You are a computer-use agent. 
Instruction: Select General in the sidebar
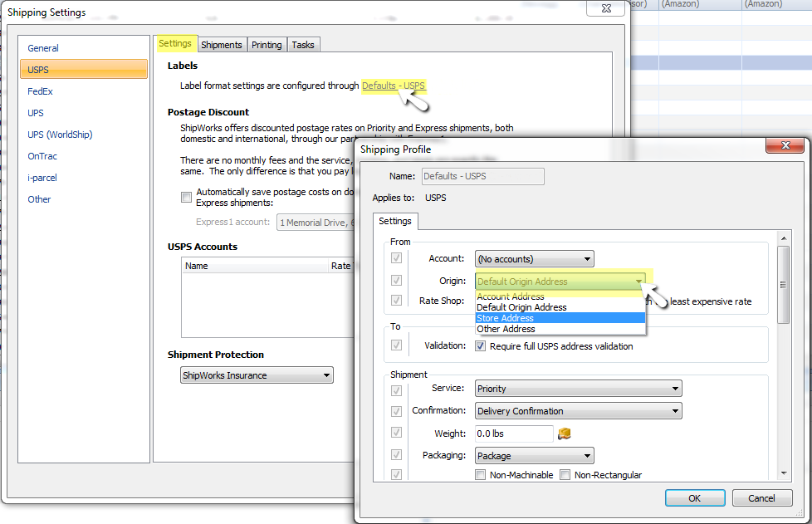tap(84, 48)
